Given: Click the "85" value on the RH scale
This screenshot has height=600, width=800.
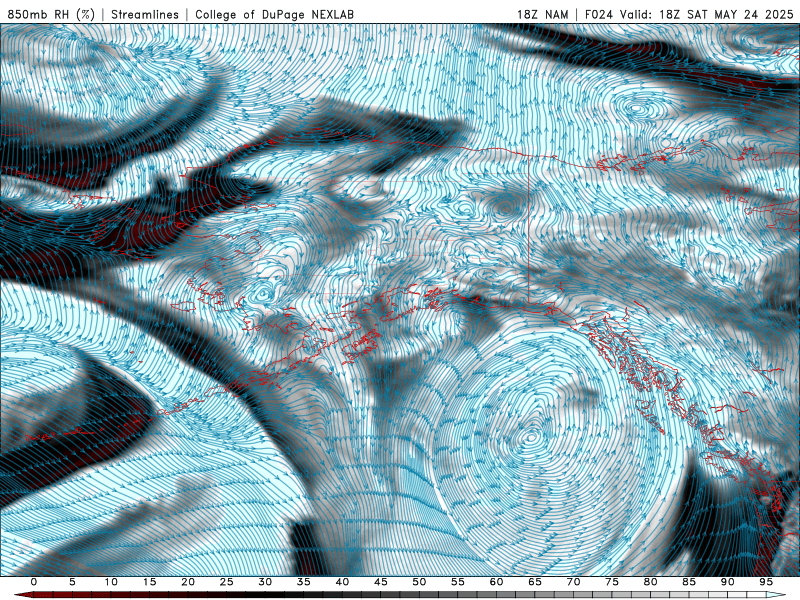Looking at the screenshot, I should pos(689,582).
